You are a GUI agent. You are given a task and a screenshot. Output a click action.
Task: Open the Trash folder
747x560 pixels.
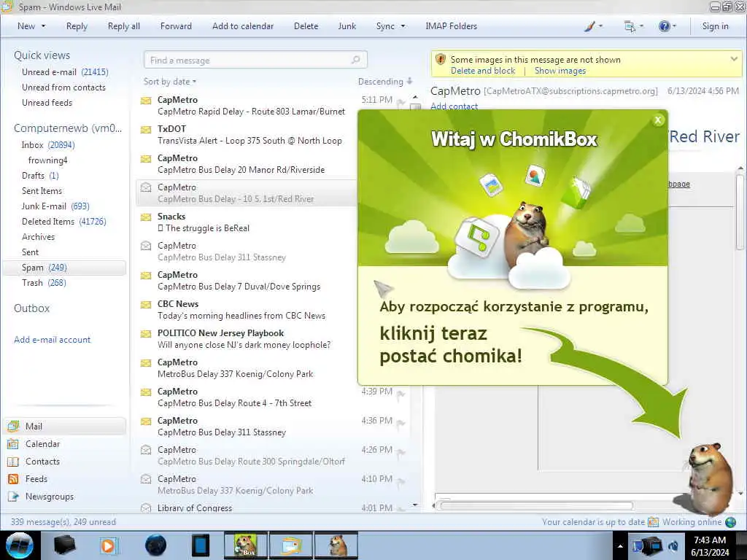coord(44,283)
